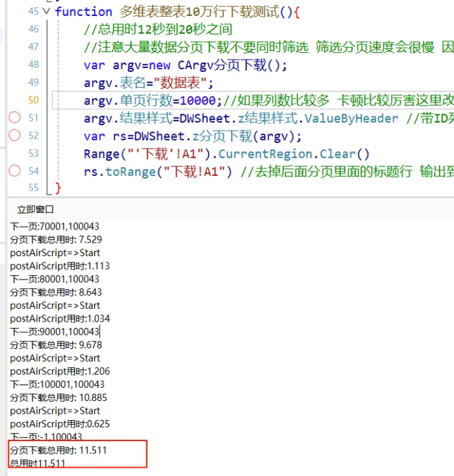Toggle the breakpoint circle on line 52
The width and height of the screenshot is (454, 476).
click(x=15, y=135)
